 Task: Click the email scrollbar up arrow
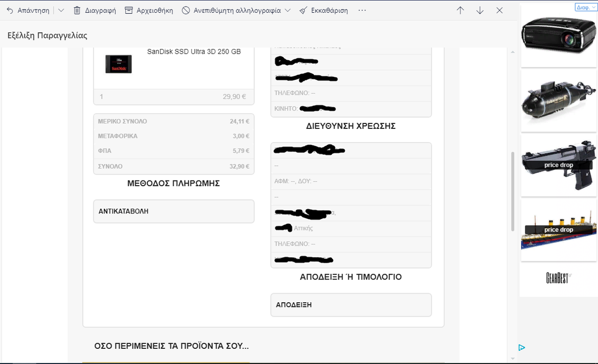click(513, 52)
